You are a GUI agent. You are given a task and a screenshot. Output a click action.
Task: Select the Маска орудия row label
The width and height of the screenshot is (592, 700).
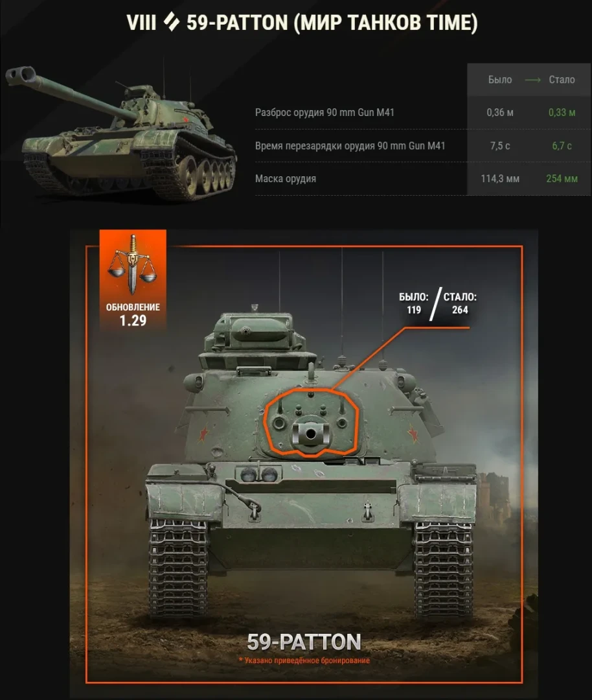(286, 179)
